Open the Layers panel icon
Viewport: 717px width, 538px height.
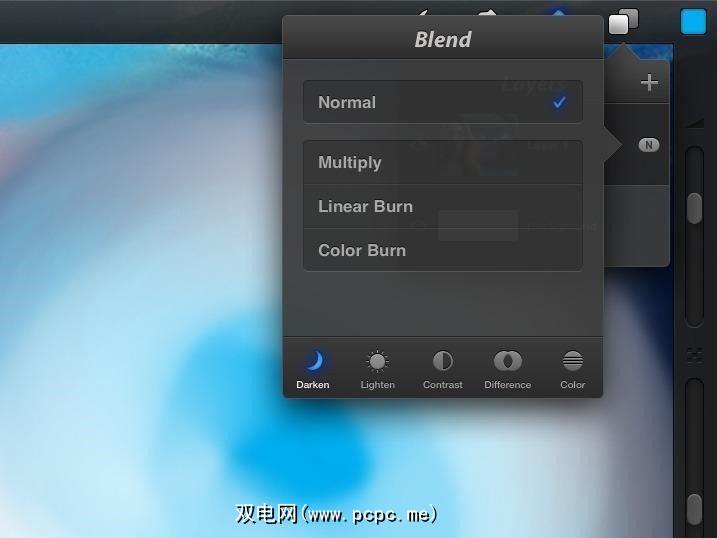point(623,21)
